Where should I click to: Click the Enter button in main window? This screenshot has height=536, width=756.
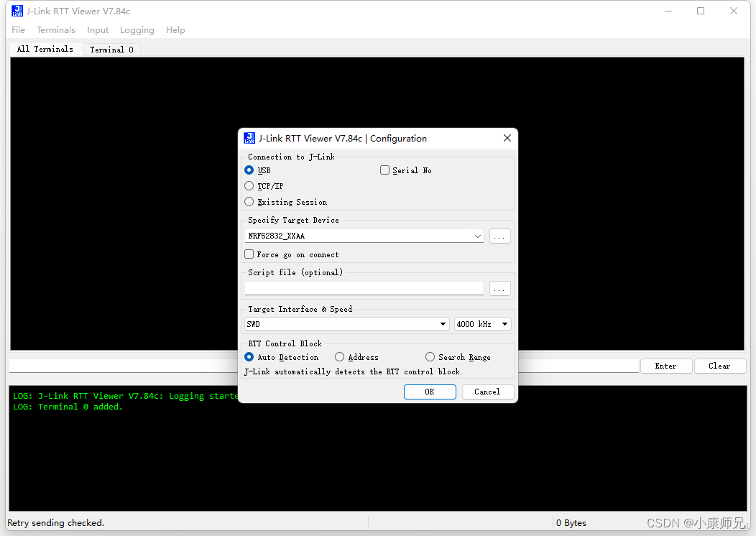666,366
